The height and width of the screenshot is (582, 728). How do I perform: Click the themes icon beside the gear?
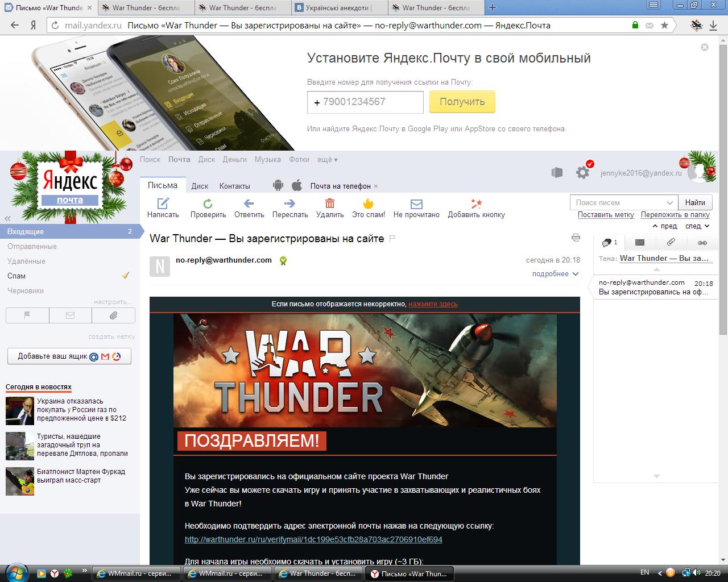coord(557,172)
